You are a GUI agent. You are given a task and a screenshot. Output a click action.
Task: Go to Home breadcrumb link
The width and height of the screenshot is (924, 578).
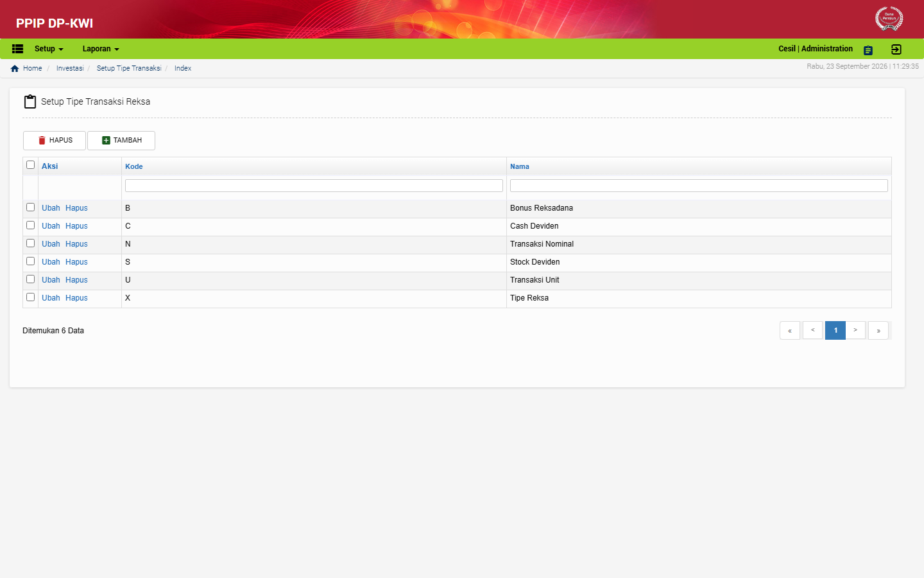click(x=32, y=68)
